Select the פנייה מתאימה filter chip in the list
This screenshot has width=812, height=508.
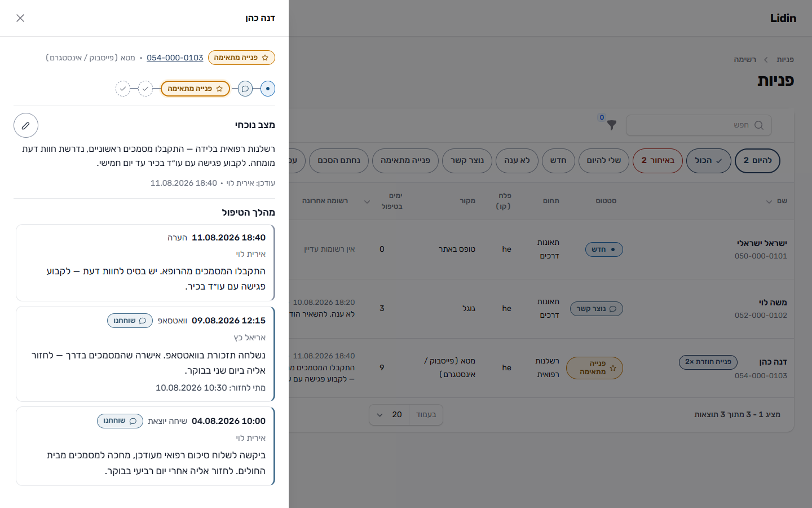[x=405, y=161]
